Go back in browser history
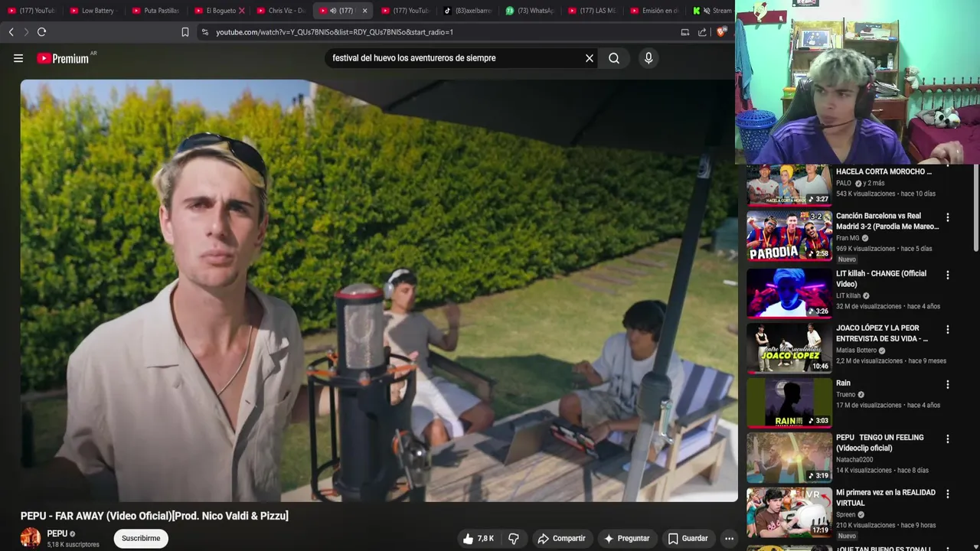 11,32
